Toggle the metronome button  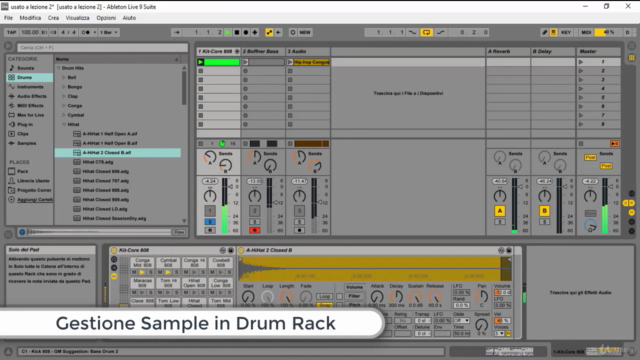tap(86, 32)
